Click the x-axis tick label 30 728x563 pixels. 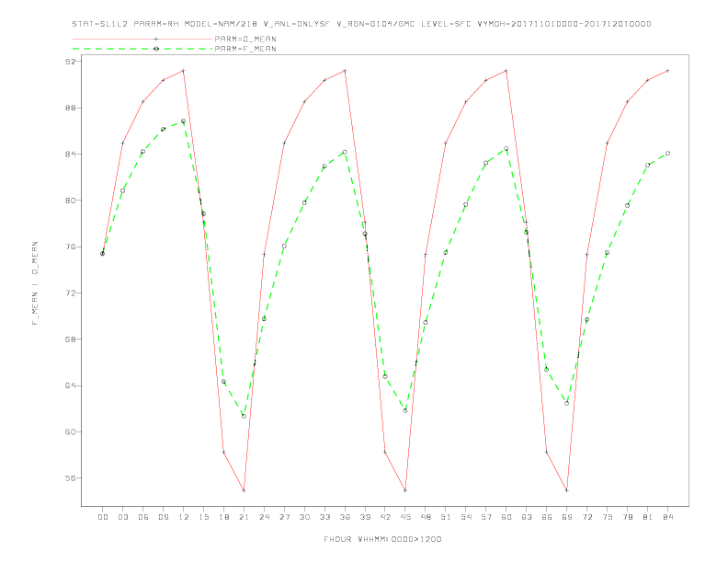click(304, 517)
